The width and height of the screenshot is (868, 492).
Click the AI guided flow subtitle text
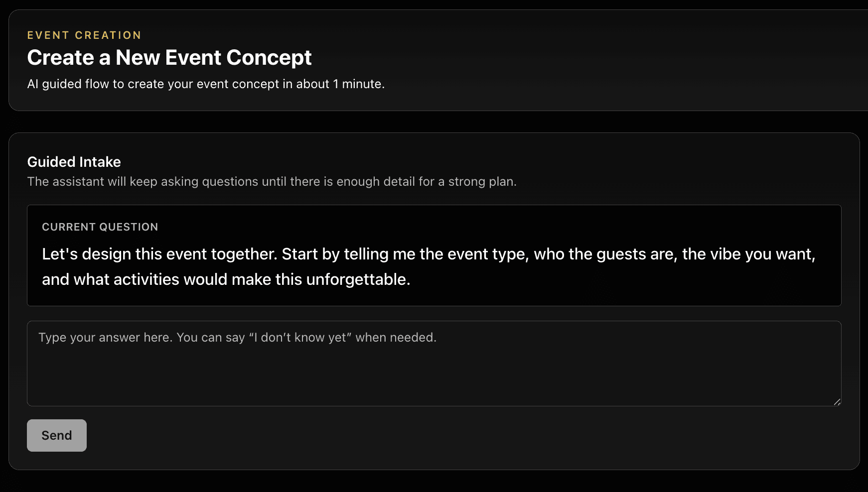click(x=206, y=84)
